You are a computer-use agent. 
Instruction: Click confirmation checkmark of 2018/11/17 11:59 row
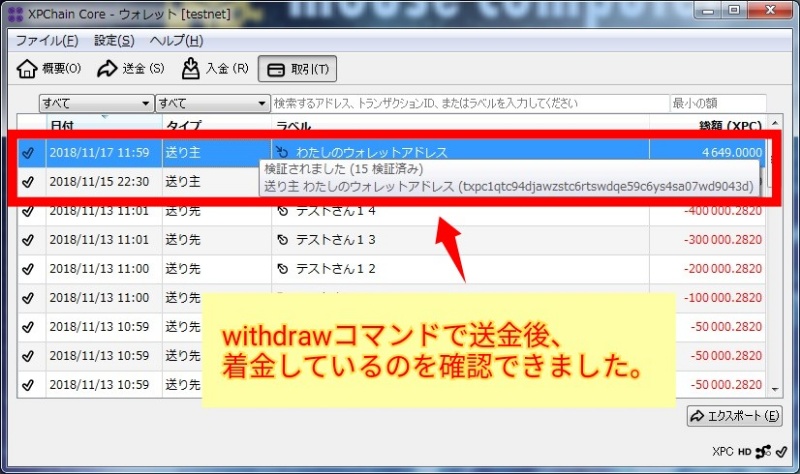pyautogui.click(x=28, y=153)
